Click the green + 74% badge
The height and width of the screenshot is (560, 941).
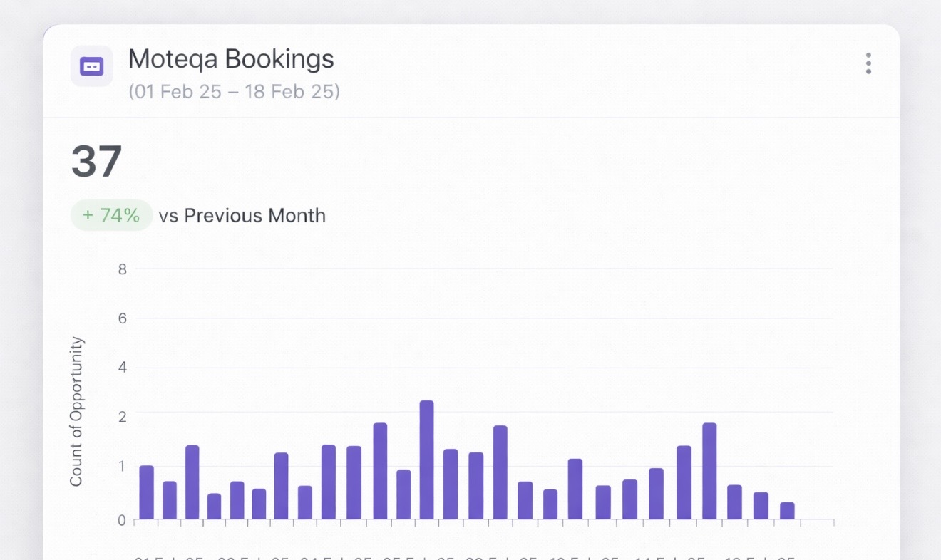coord(111,215)
